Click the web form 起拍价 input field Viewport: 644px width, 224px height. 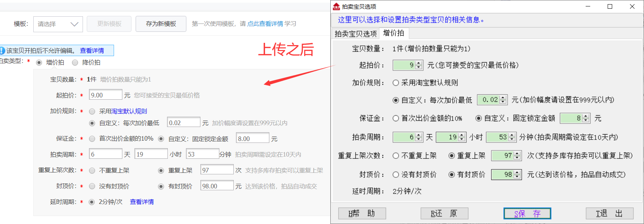pyautogui.click(x=105, y=95)
